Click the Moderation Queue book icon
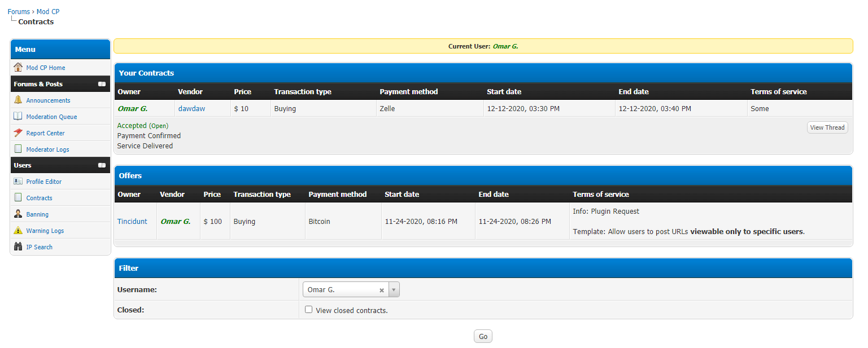Screen dimensions: 868x348 pos(18,117)
